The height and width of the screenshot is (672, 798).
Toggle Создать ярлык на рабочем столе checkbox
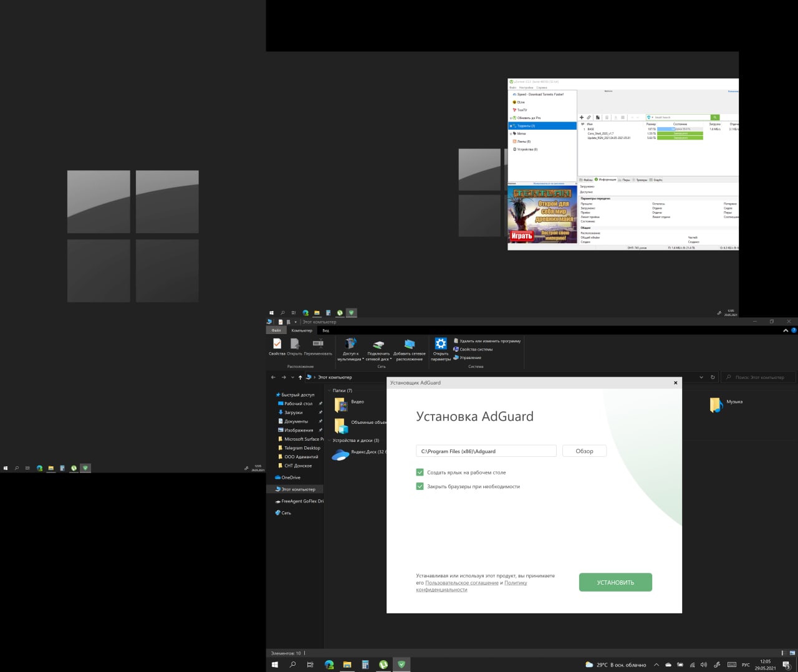point(420,473)
